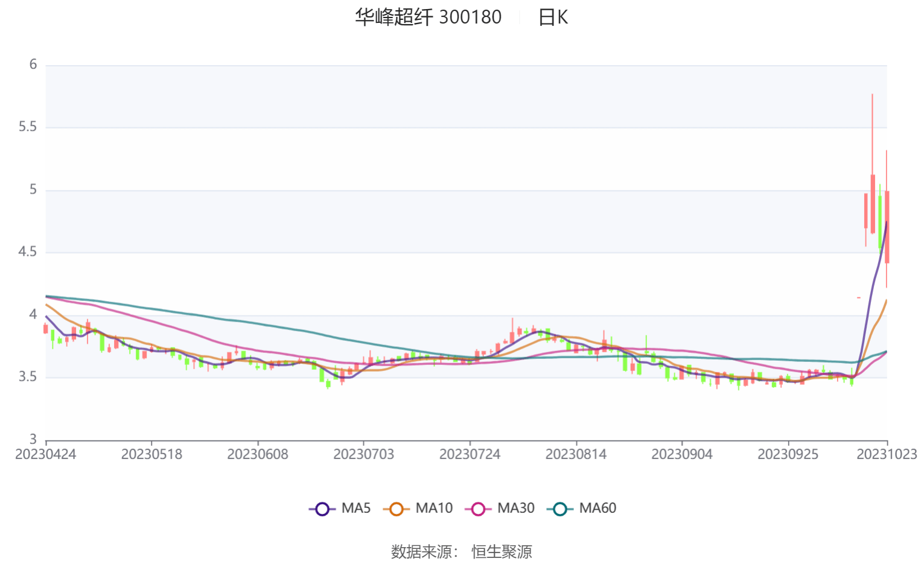Click the chart title 华峰超纤 300180
This screenshot has width=924, height=561.
click(428, 17)
